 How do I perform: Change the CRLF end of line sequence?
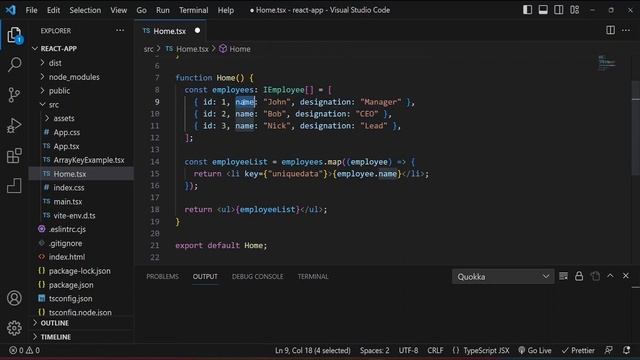tap(435, 350)
